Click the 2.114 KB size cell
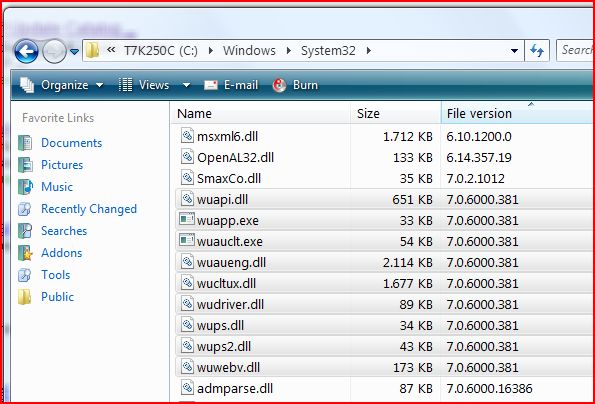 [408, 263]
